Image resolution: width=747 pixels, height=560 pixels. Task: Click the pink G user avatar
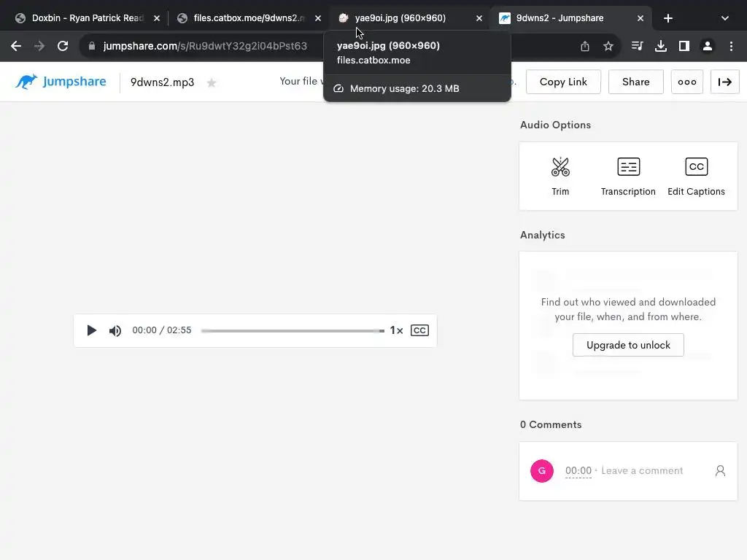point(542,471)
